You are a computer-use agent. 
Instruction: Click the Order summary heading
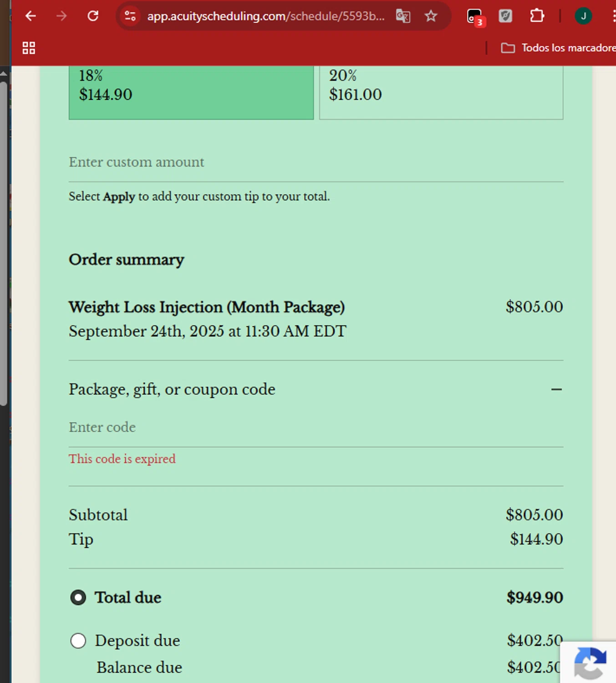click(x=127, y=260)
